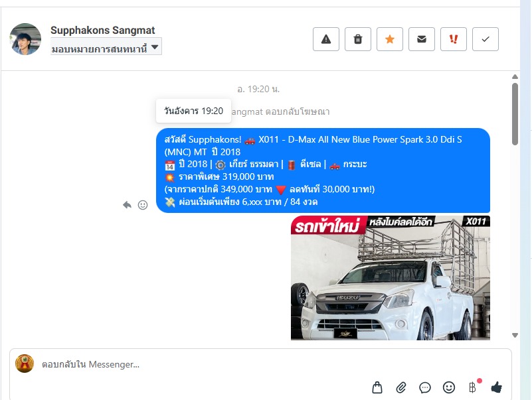
Task: Click the page avatar beside reply box
Action: (x=25, y=364)
